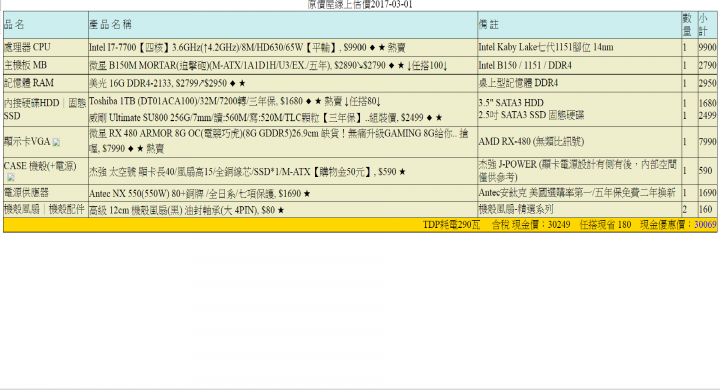The image size is (720, 390).
Task: Click the 含稅 現金價：30249 total
Action: pos(531,225)
